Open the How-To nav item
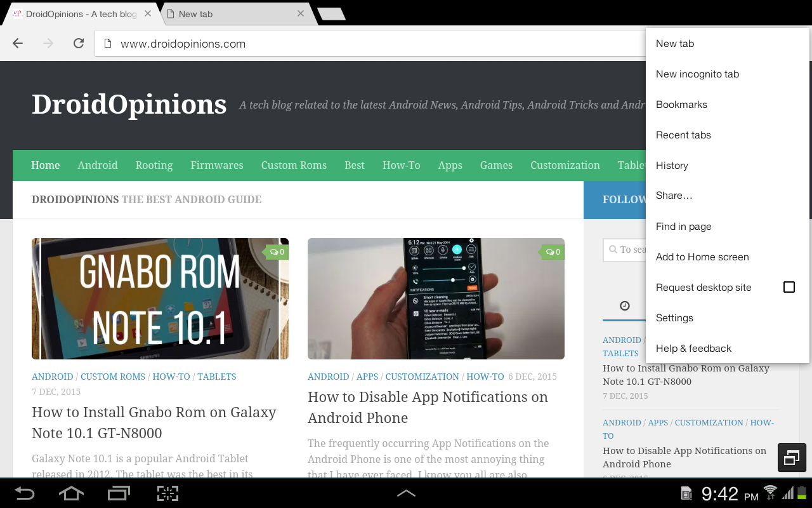Screen dimensions: 812x508 (x=402, y=165)
